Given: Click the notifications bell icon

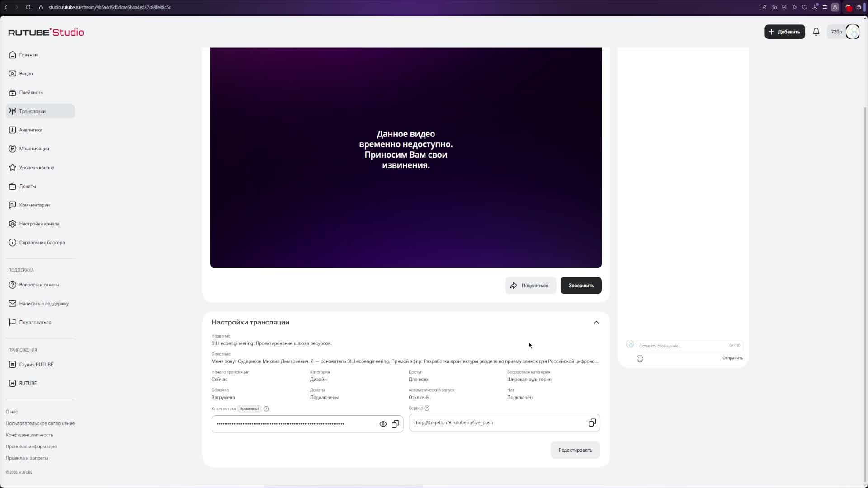Looking at the screenshot, I should [x=816, y=32].
